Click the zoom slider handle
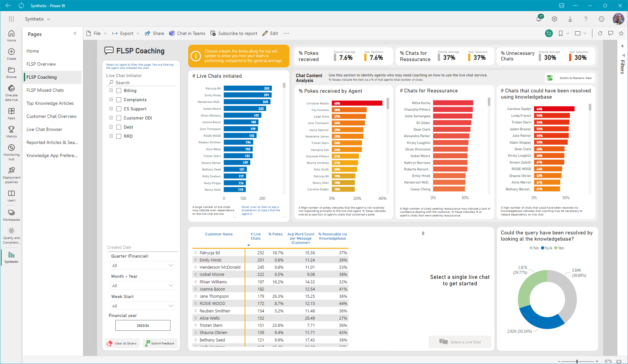628x364 pixels. (577, 361)
